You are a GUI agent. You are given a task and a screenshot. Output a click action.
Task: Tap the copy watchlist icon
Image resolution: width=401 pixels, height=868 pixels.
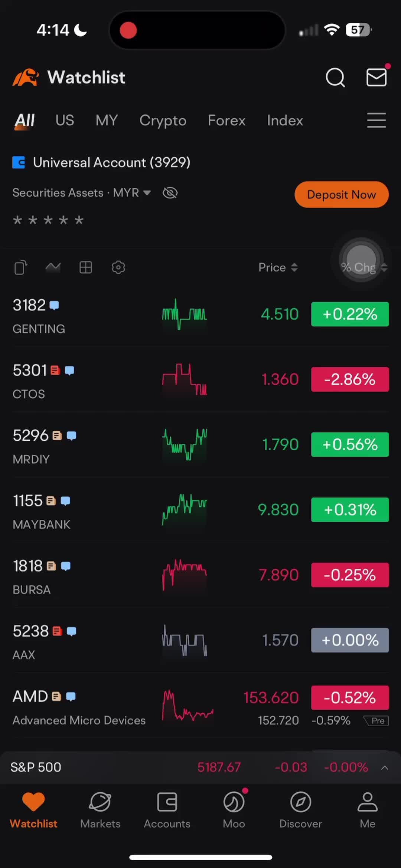point(21,267)
